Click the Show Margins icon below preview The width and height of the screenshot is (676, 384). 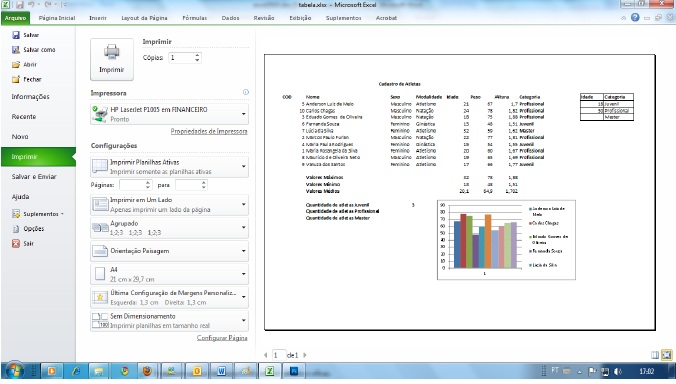(655, 355)
